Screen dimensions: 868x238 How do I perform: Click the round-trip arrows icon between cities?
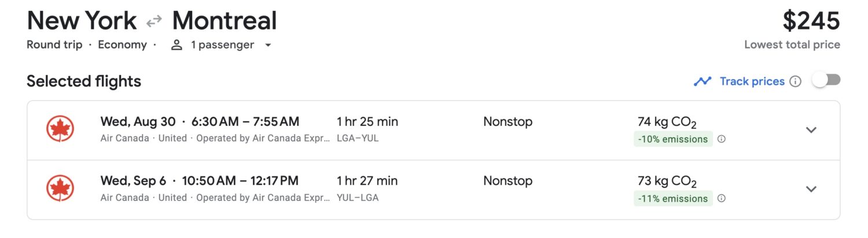click(154, 22)
